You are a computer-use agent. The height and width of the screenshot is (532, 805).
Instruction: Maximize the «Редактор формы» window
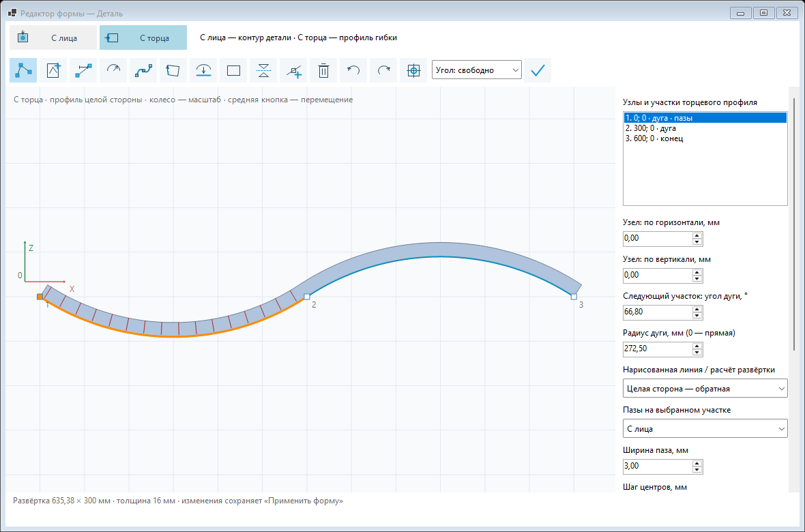tap(763, 13)
